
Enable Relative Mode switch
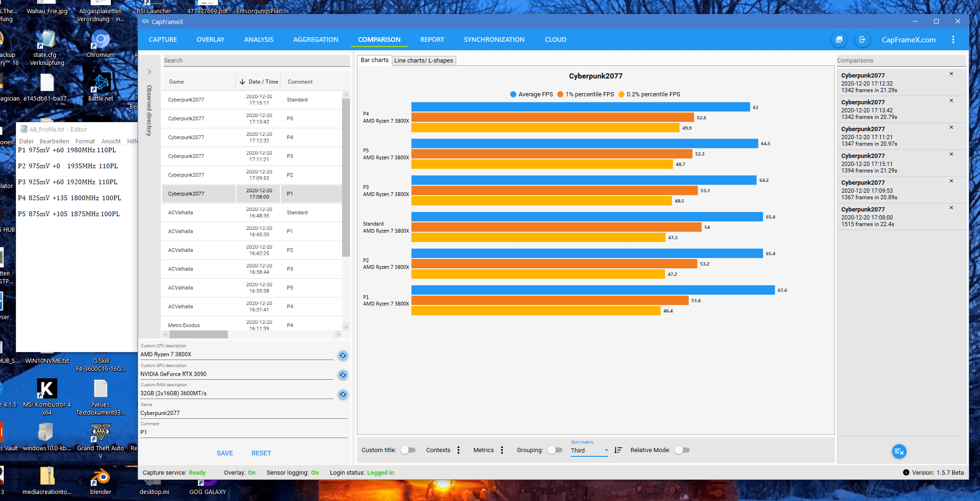click(x=682, y=450)
